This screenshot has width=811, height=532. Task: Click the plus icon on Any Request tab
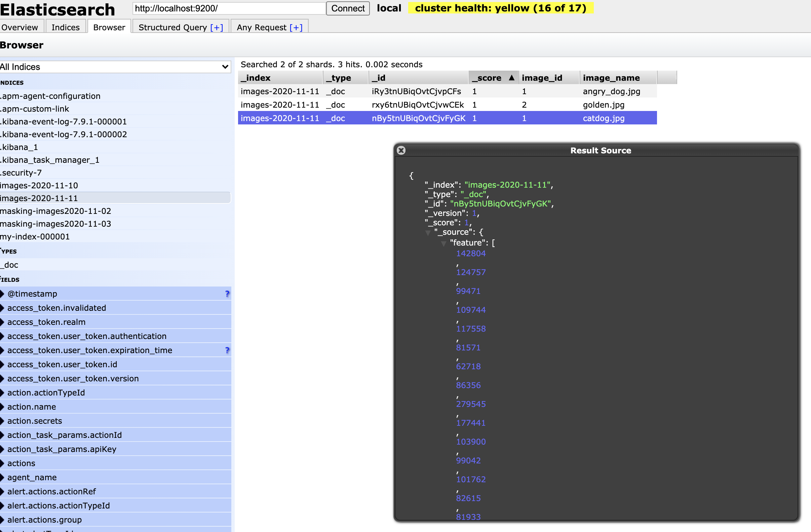[296, 27]
